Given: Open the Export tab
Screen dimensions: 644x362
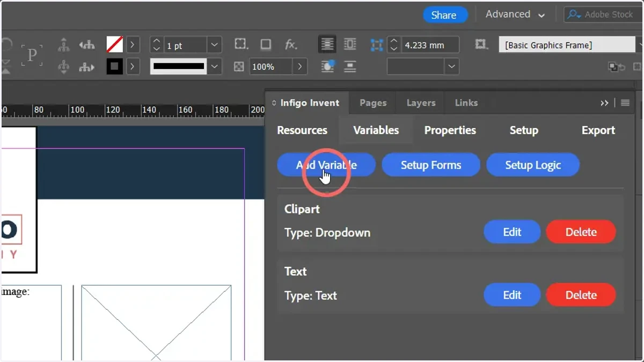Looking at the screenshot, I should [x=598, y=130].
